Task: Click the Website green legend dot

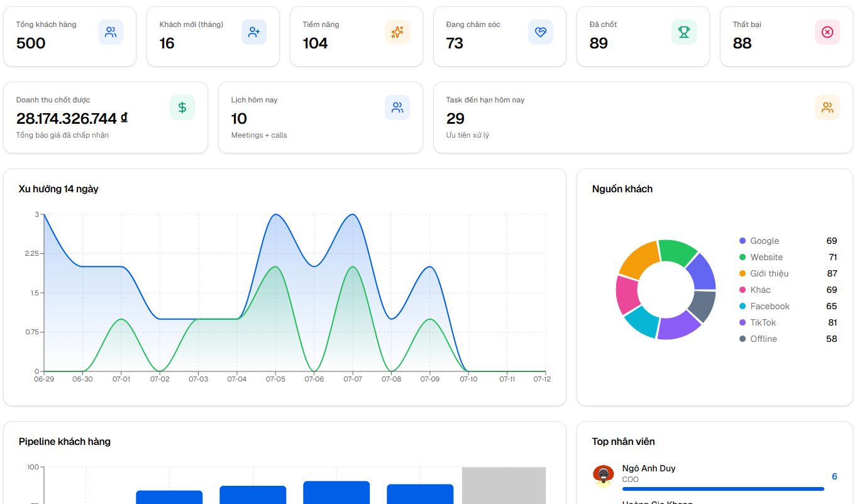Action: tap(743, 257)
